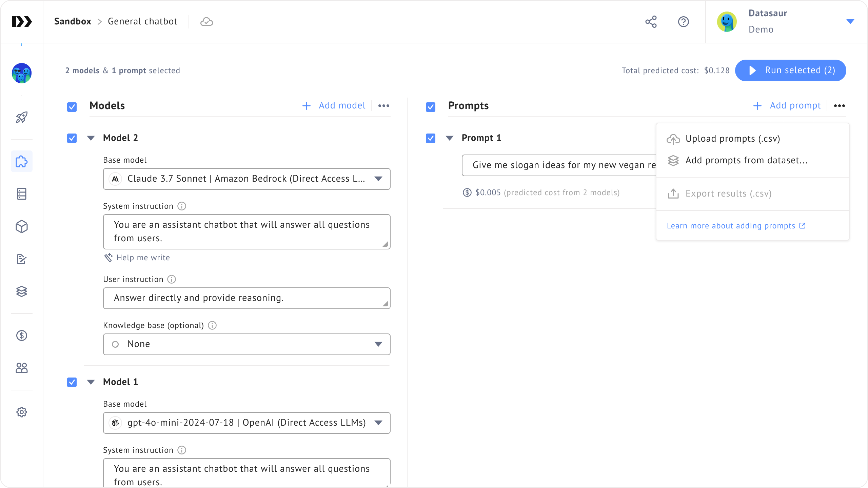Open settings gear in sidebar
The height and width of the screenshot is (488, 868).
22,412
